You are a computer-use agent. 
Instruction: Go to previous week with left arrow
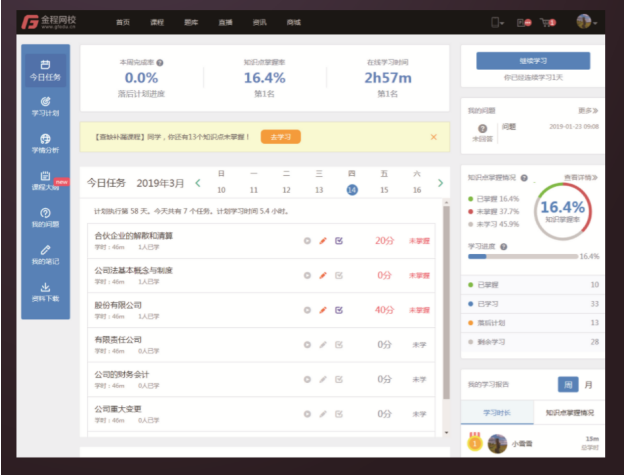coord(197,183)
